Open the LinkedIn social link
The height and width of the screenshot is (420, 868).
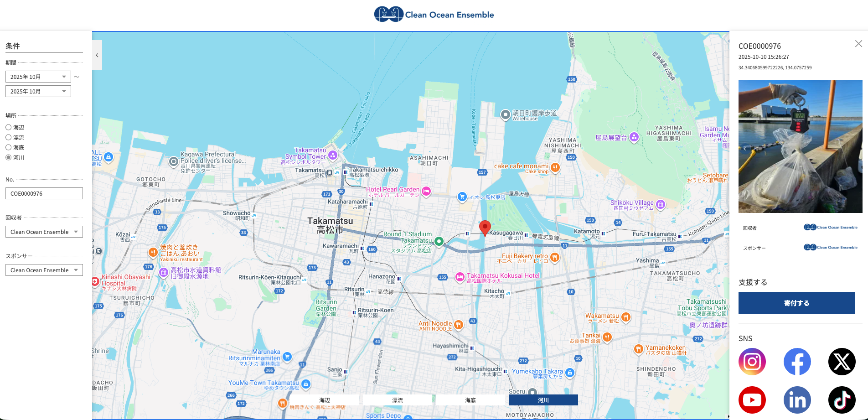(x=797, y=400)
